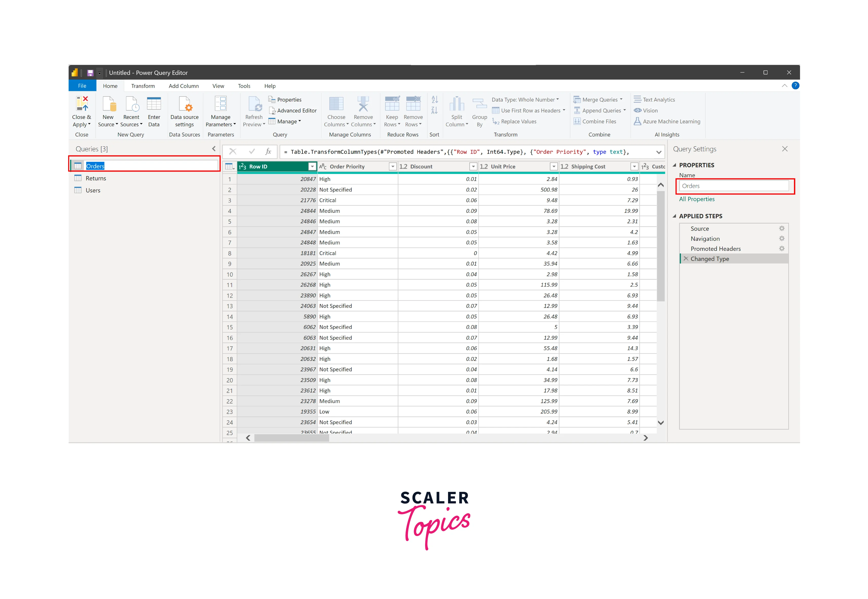Click the Enter Data icon
The height and width of the screenshot is (599, 868).
(x=154, y=104)
